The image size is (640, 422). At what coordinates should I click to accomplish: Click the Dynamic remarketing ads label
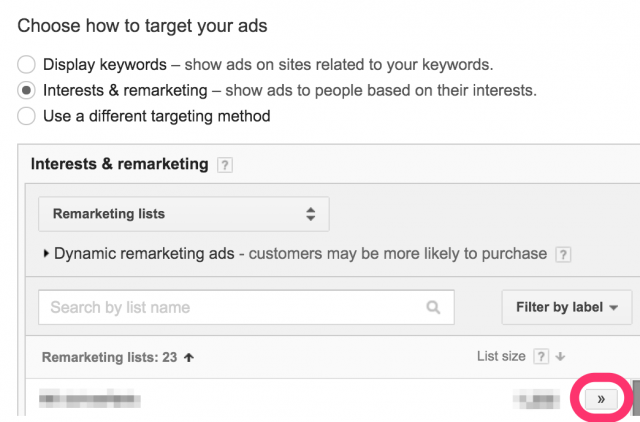pos(144,254)
